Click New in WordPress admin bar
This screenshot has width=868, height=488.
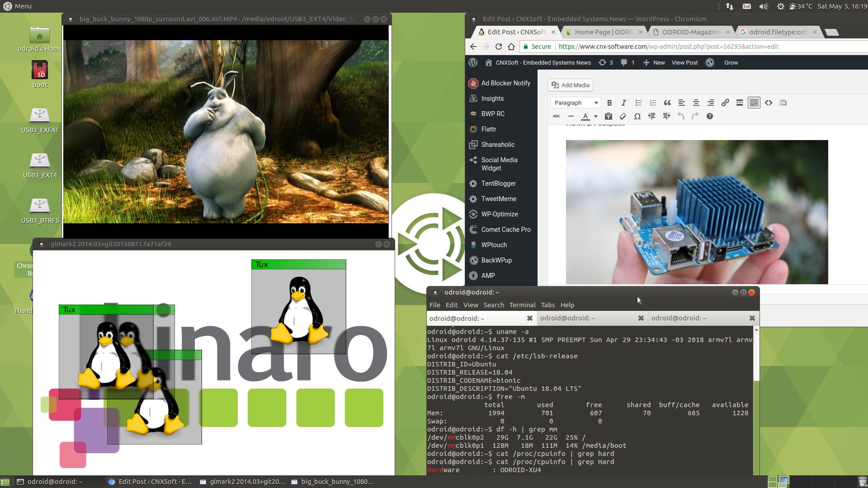click(654, 63)
